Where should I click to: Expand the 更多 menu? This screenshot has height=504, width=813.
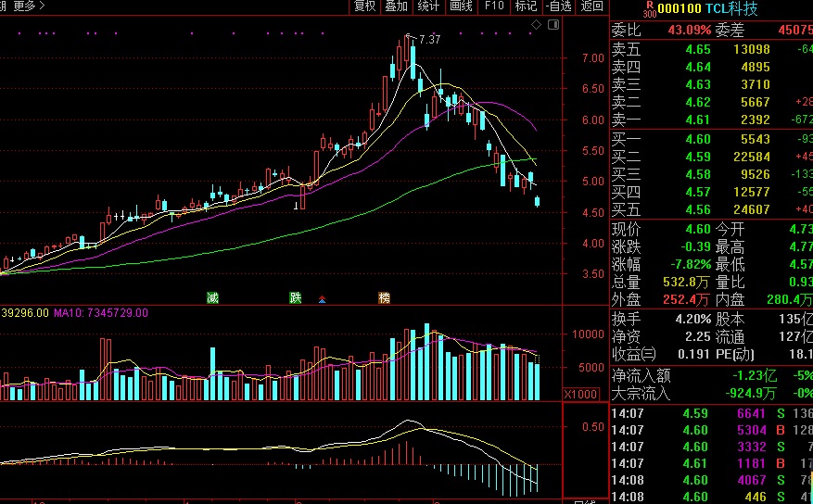[x=29, y=6]
